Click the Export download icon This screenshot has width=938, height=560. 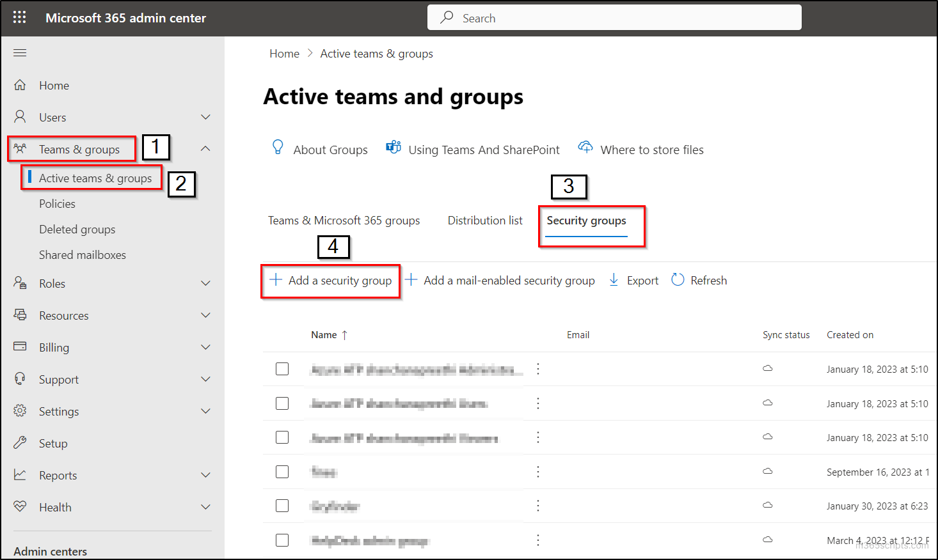614,279
